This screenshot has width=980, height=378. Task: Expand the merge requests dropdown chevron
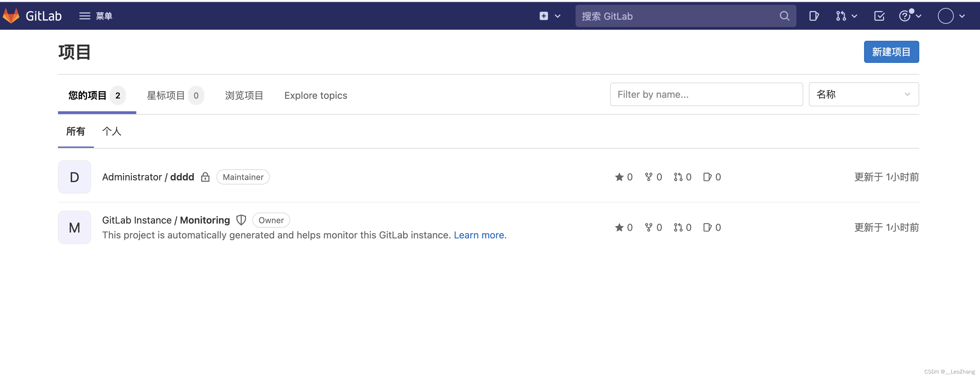pyautogui.click(x=854, y=16)
